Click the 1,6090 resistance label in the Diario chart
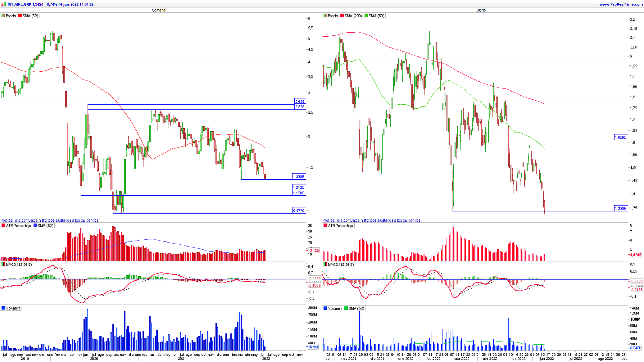Image resolution: width=644 pixels, height=362 pixels. (x=620, y=137)
